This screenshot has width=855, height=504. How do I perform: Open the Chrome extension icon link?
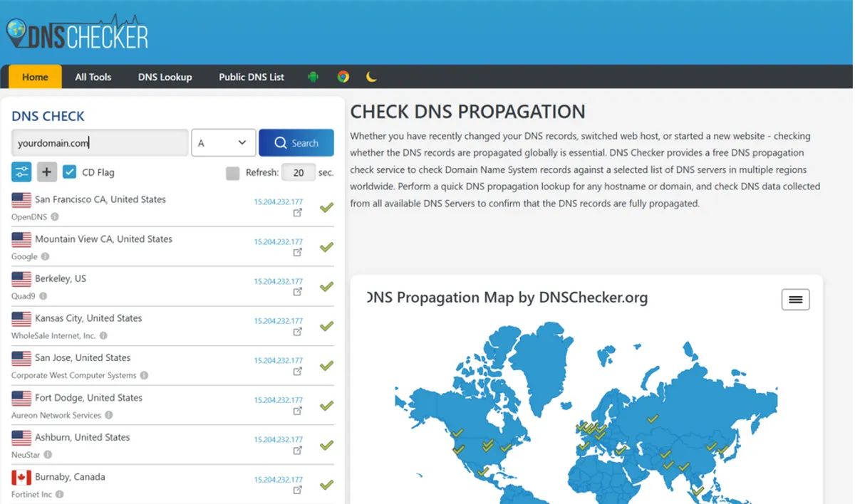343,77
